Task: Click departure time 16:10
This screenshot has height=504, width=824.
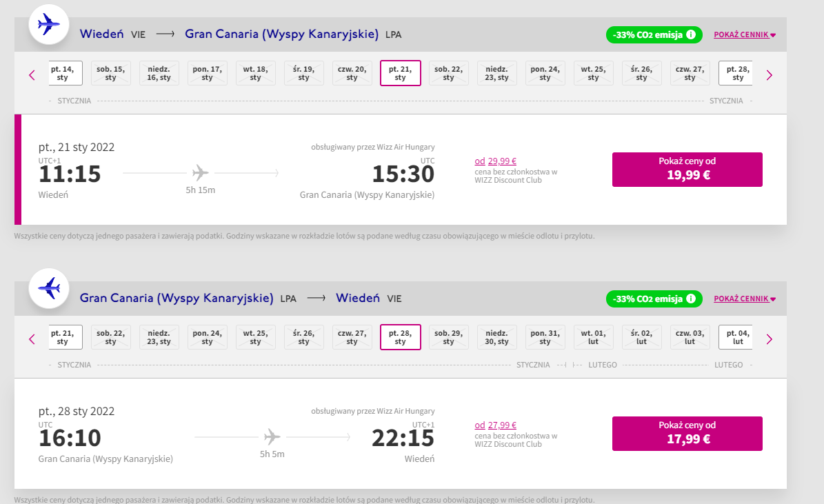Action: (70, 438)
